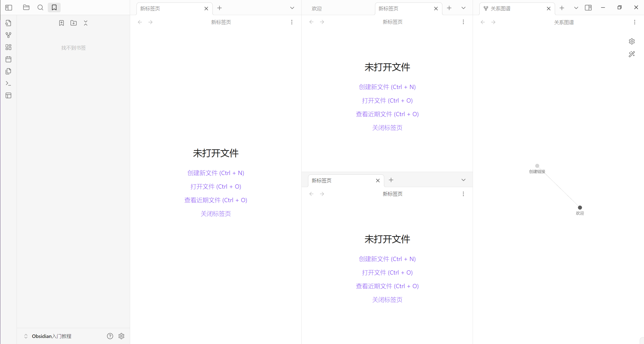The image size is (644, 344).
Task: Open the graph view ribbon icon
Action: pos(8,35)
